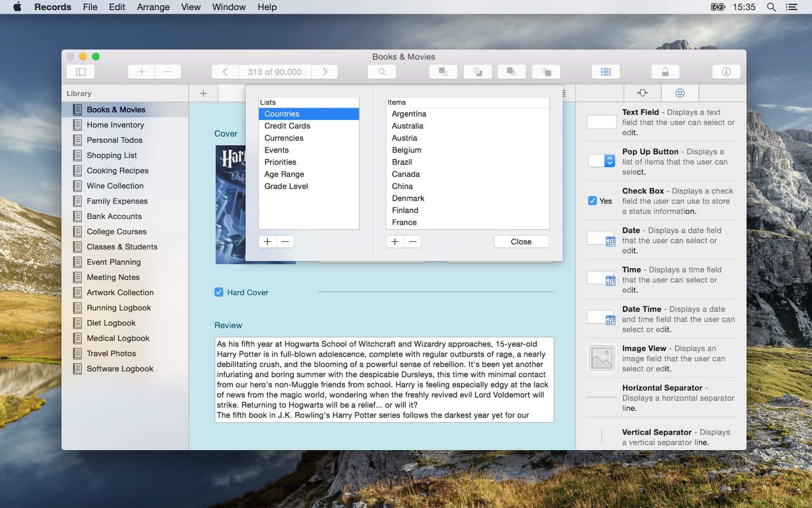Screen dimensions: 812x508
Task: Add a new list with plus button
Action: click(267, 242)
